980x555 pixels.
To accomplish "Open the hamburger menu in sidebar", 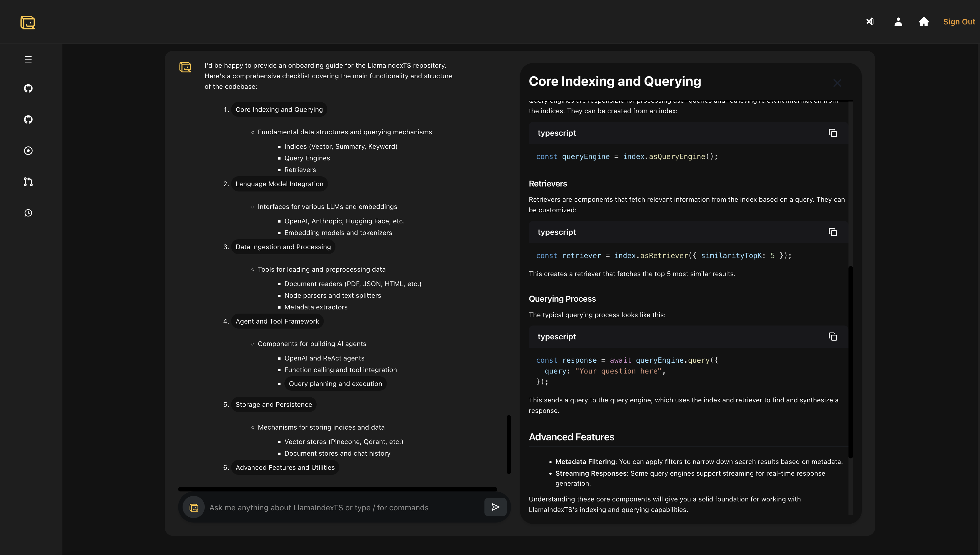I will tap(28, 60).
